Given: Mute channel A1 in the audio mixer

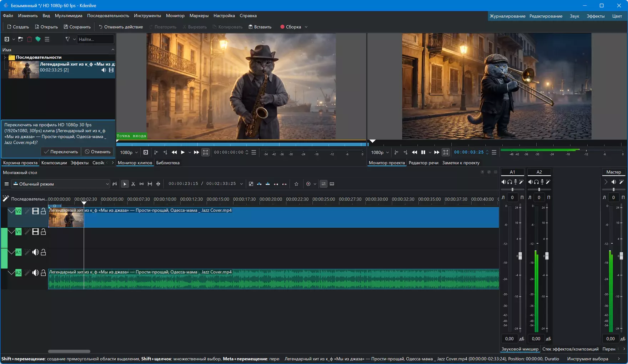Looking at the screenshot, I should (504, 182).
